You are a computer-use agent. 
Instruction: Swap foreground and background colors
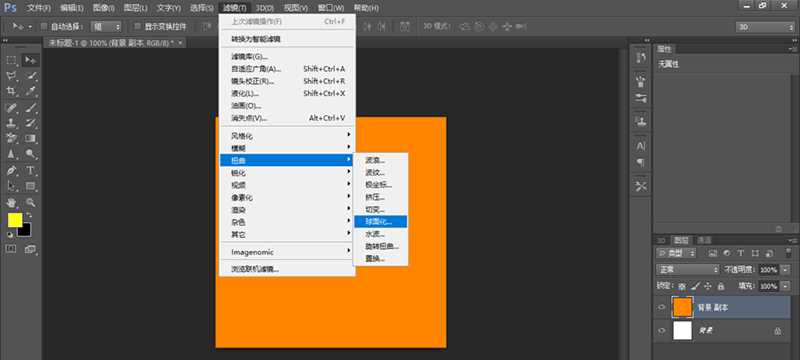[x=29, y=215]
